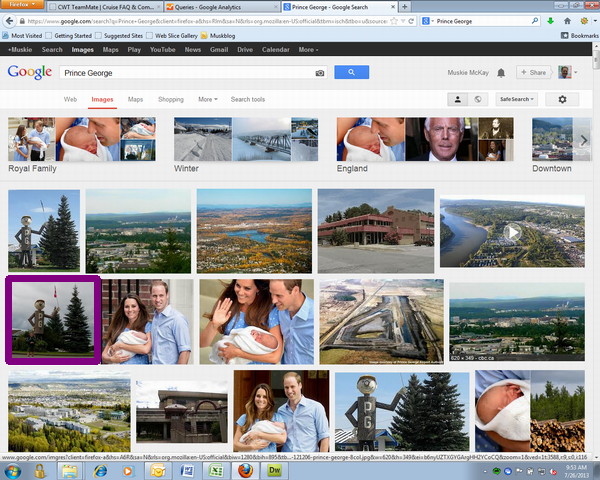
Task: Open the SafeSearch dropdown
Action: (516, 99)
